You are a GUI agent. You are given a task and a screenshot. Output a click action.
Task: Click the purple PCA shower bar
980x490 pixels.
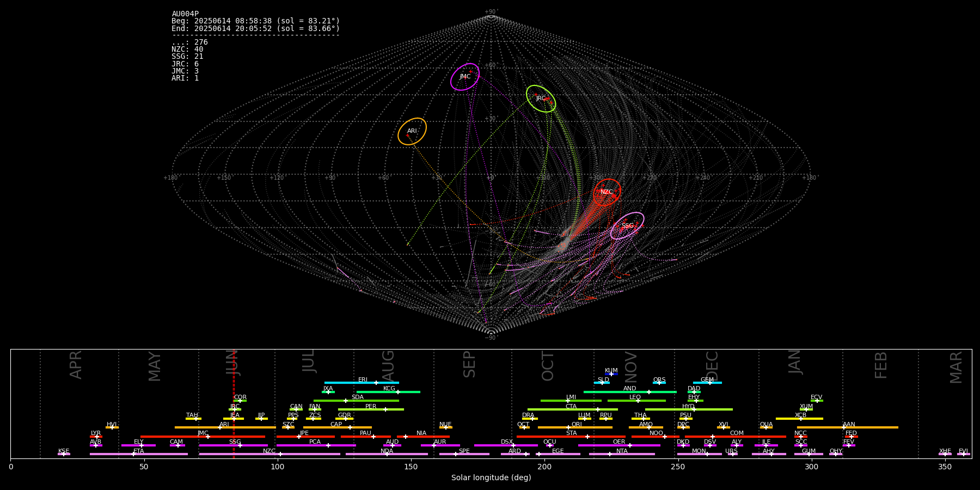tap(316, 445)
